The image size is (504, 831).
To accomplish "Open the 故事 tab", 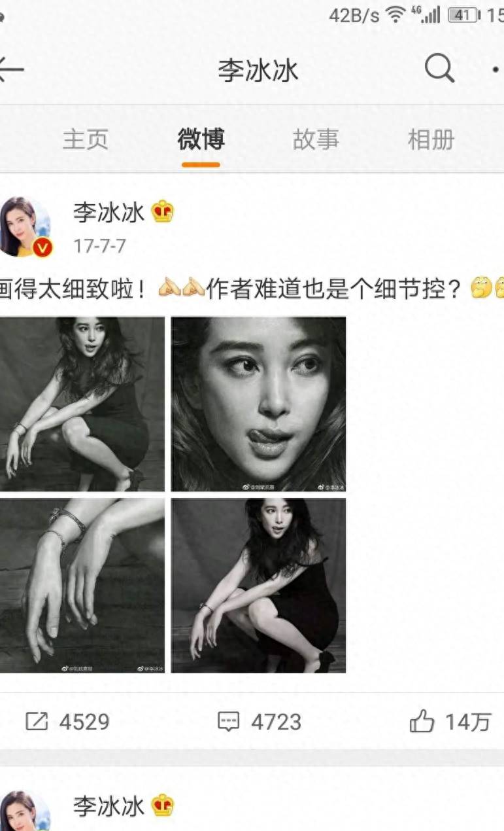I will (x=316, y=139).
